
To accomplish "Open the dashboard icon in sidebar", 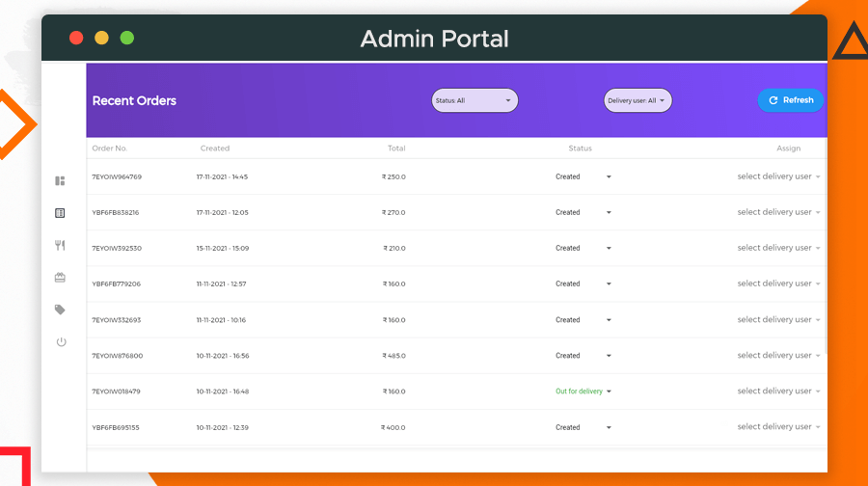I will [x=60, y=180].
